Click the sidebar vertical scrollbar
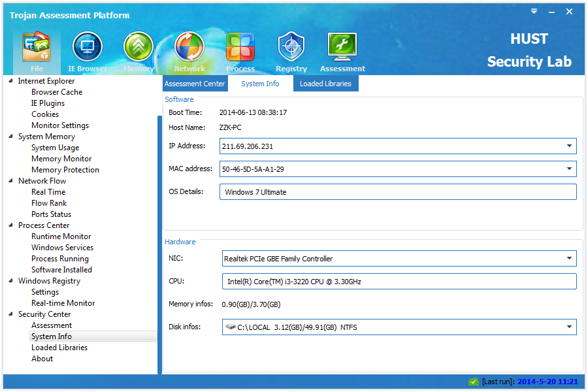Screen dimensions: 588x392 click(159, 245)
